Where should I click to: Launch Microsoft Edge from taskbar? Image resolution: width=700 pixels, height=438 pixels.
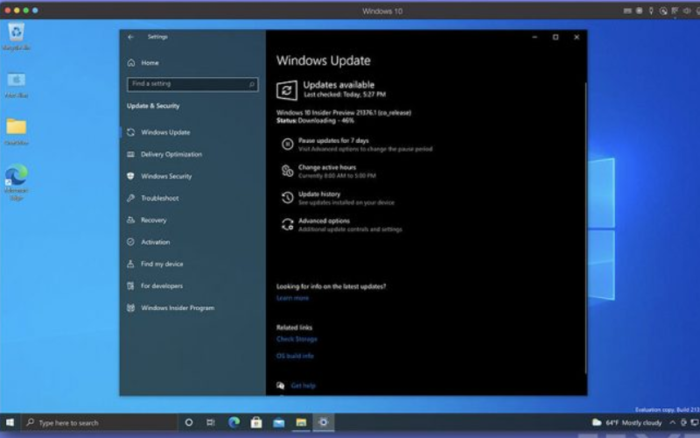coord(234,422)
